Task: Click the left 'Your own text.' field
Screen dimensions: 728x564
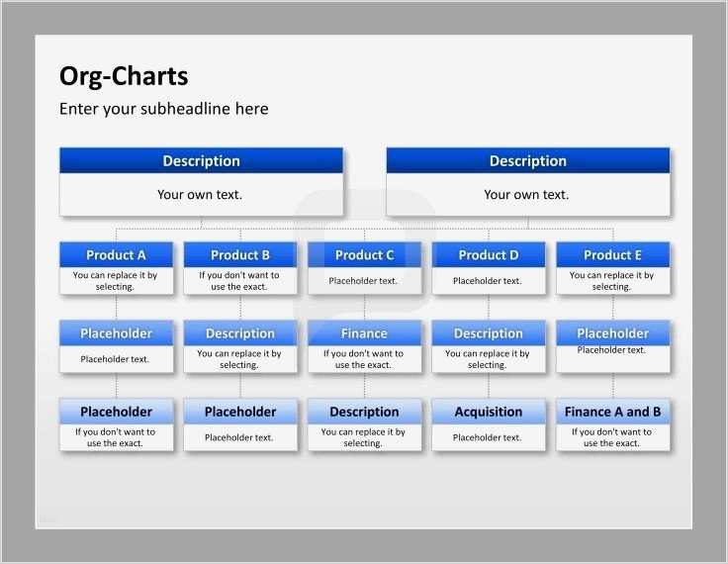Action: [x=202, y=194]
